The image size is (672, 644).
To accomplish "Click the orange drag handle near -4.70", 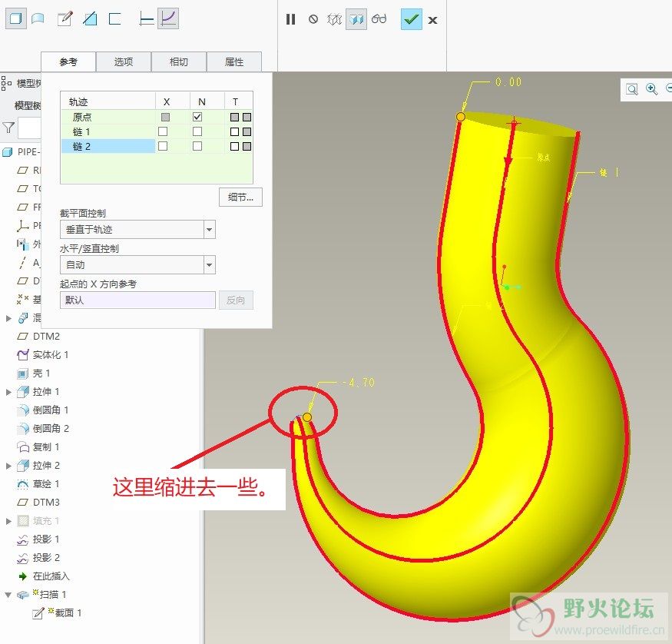I will 307,417.
